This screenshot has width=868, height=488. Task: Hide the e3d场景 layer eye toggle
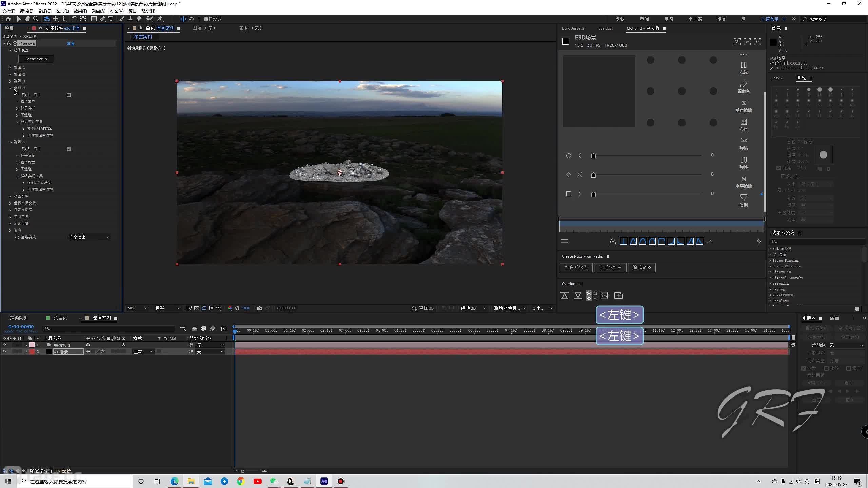click(x=4, y=352)
